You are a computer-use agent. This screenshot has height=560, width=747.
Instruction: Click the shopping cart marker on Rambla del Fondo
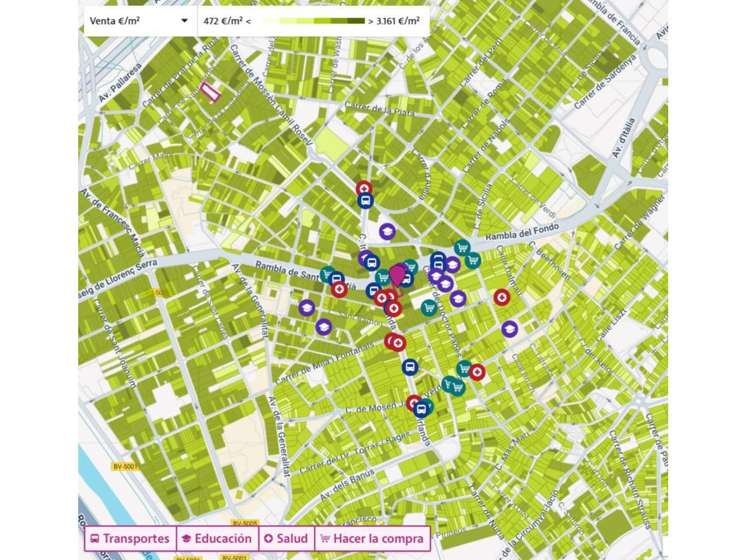tap(462, 248)
